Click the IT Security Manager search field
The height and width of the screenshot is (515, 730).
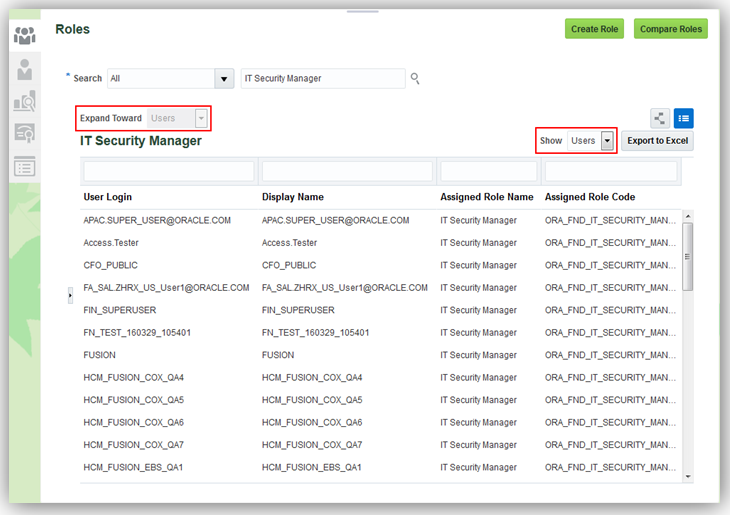(x=323, y=78)
